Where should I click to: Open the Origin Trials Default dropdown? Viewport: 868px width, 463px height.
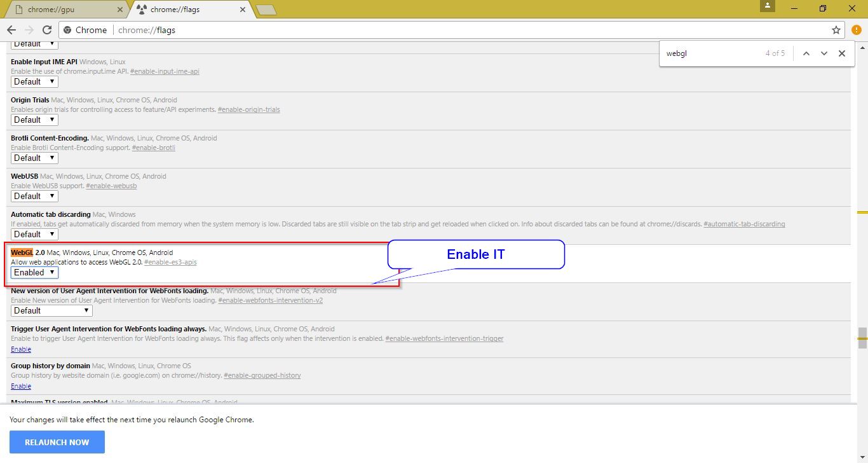click(x=34, y=120)
